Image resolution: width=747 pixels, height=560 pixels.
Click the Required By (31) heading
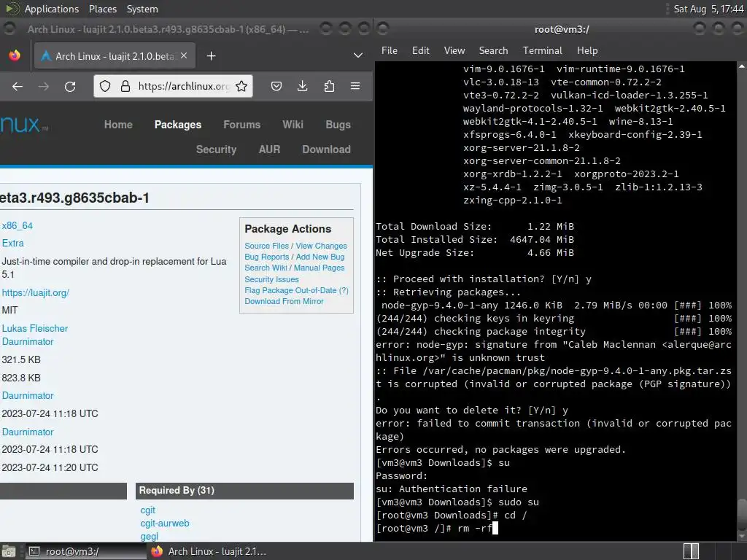click(x=177, y=491)
